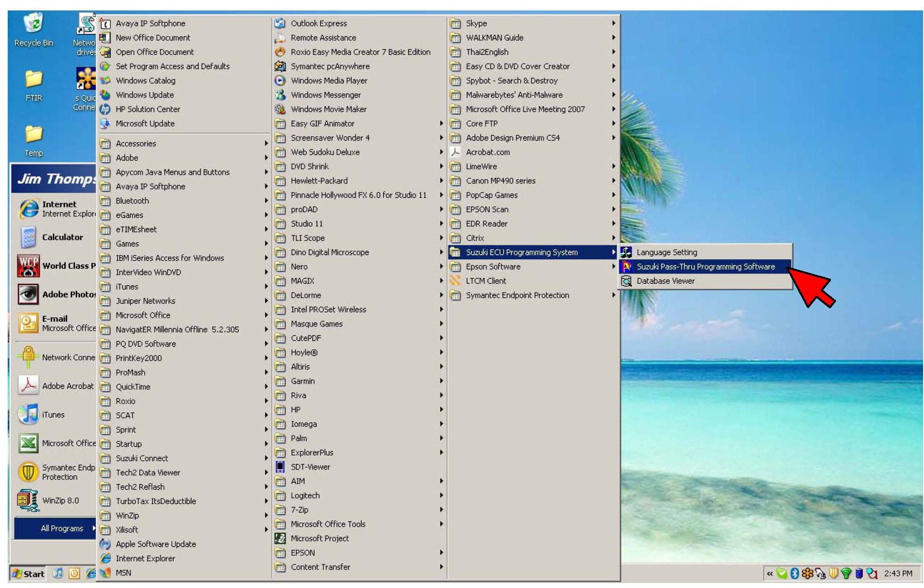Expand hidden system tray icons chevron
Image resolution: width=924 pixels, height=588 pixels.
770,573
